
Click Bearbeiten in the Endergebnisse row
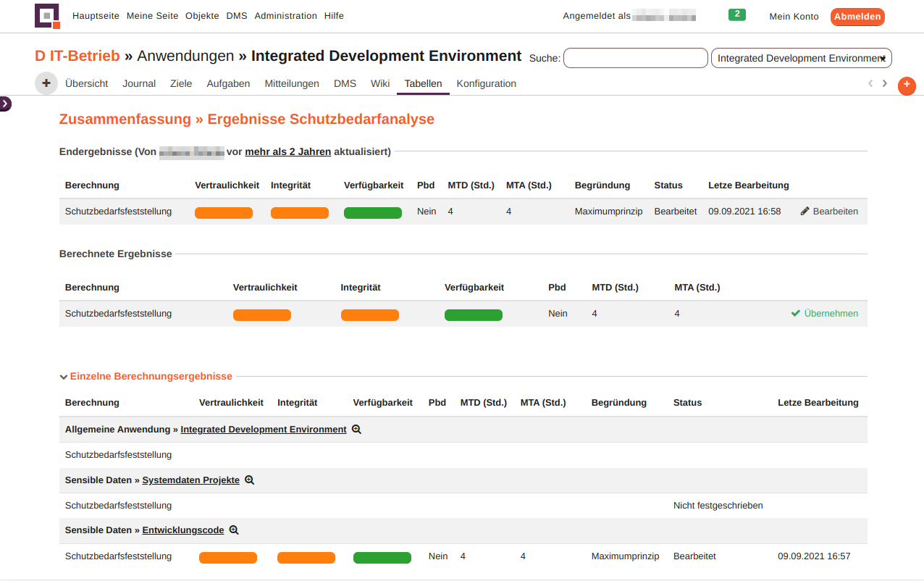829,212
